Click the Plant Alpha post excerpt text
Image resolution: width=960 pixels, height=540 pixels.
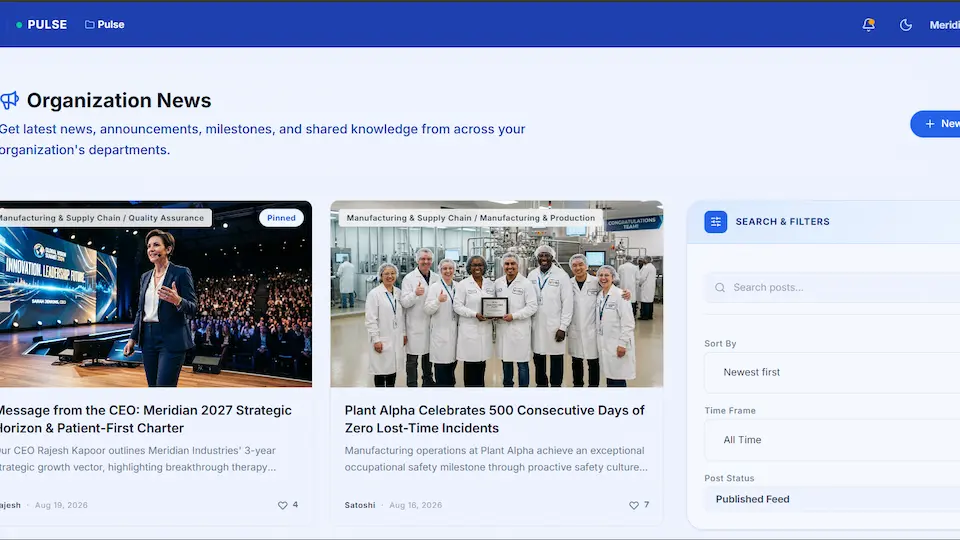point(496,459)
